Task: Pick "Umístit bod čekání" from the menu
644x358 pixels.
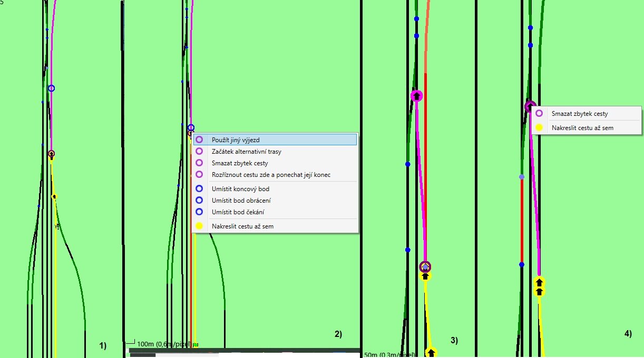Action: pyautogui.click(x=238, y=212)
